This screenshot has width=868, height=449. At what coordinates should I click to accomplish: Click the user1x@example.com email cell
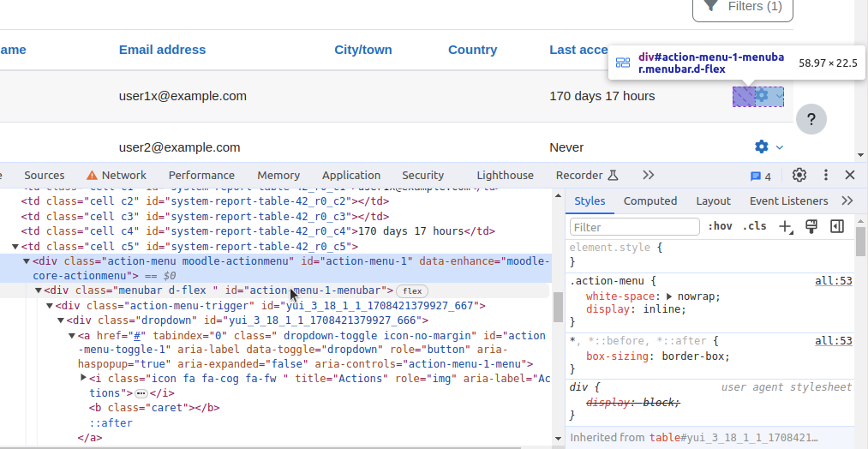(x=183, y=96)
